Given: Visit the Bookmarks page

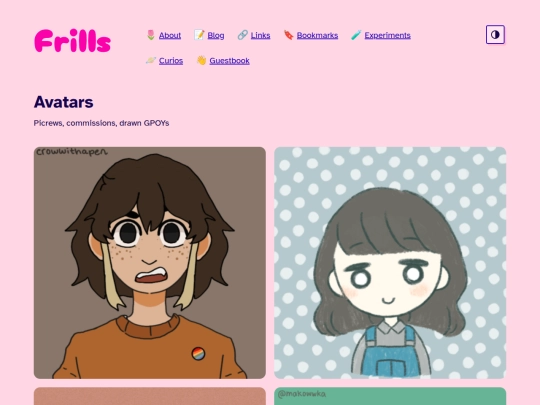Looking at the screenshot, I should 317,35.
